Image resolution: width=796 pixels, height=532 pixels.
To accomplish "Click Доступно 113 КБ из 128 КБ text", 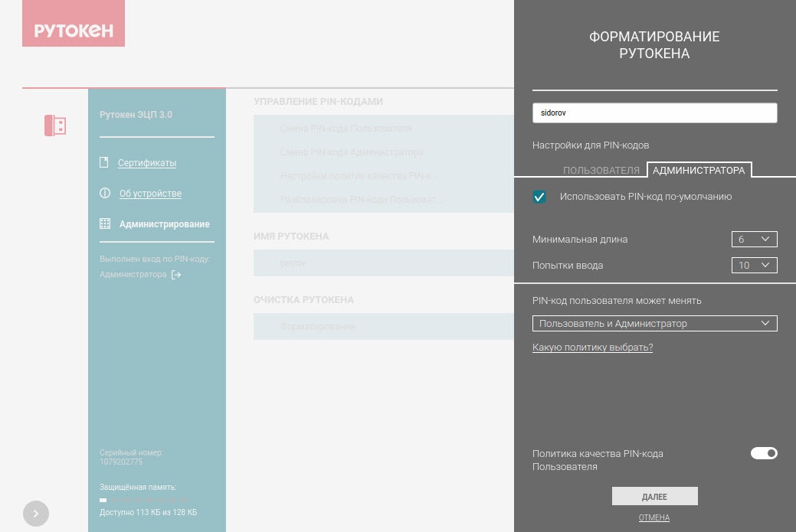I will coord(148,512).
